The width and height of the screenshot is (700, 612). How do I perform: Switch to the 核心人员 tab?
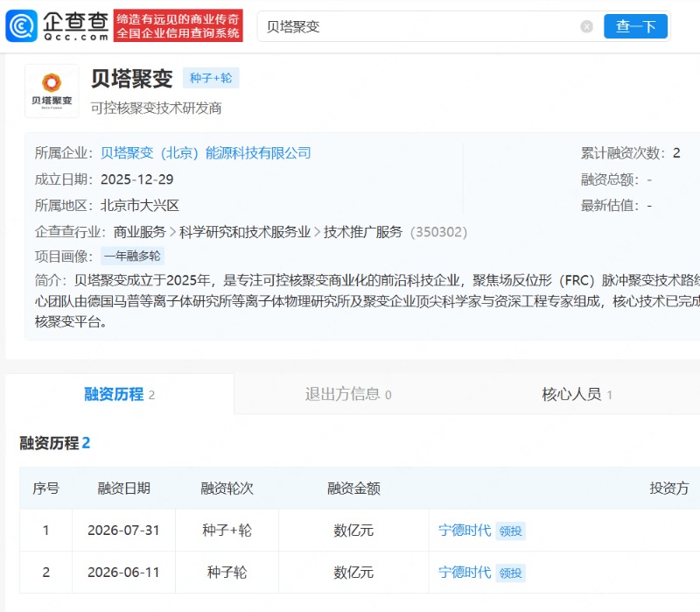[577, 395]
